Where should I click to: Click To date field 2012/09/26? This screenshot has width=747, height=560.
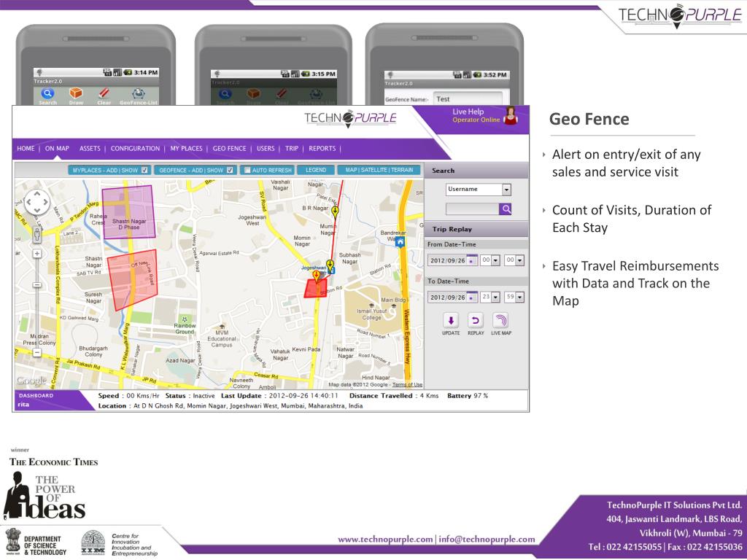coord(447,297)
